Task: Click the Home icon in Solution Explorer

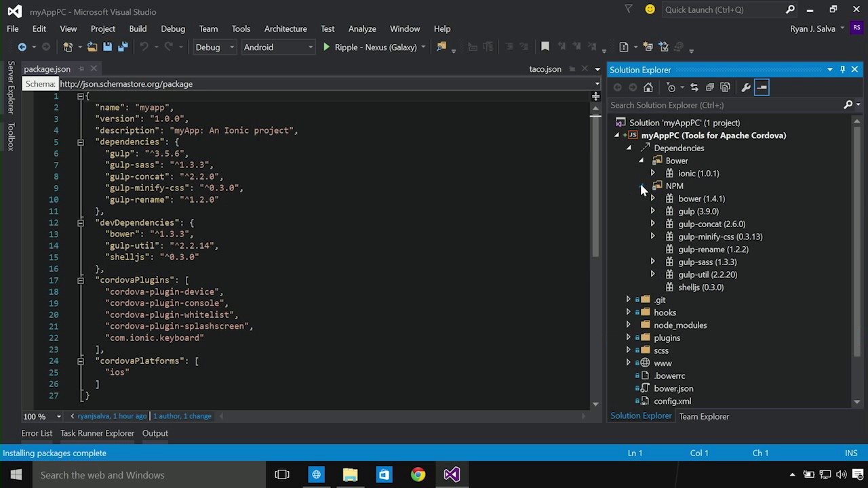Action: click(x=648, y=87)
